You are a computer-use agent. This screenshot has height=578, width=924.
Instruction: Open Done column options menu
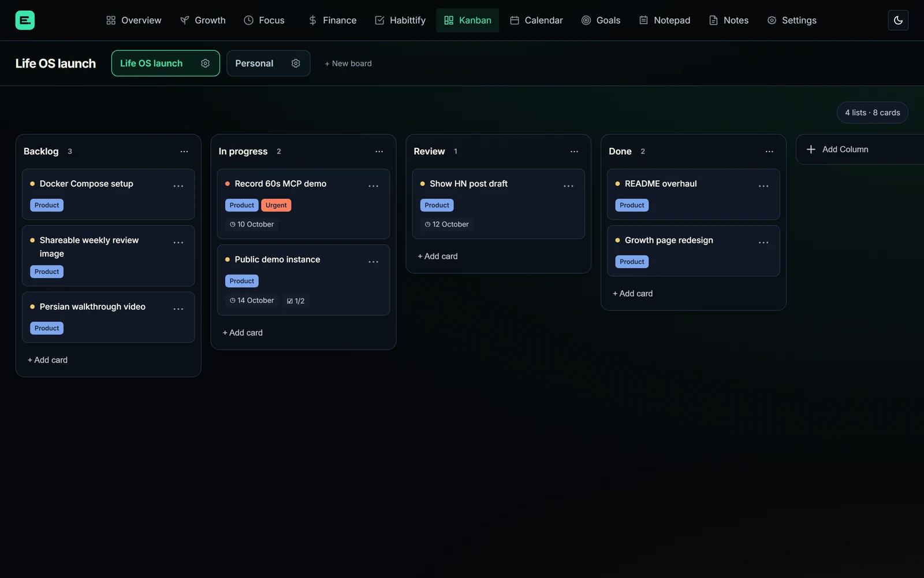point(769,151)
